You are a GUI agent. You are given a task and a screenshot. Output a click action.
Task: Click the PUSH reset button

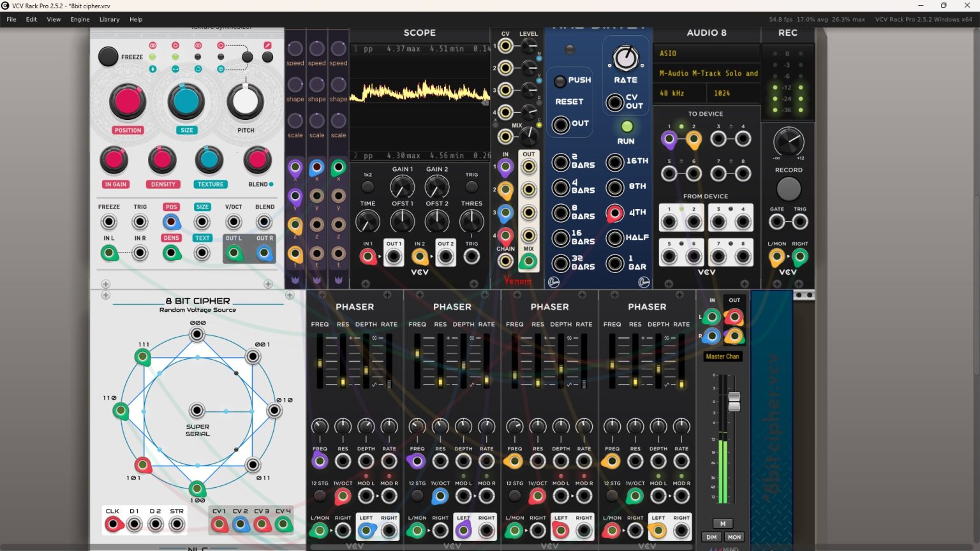pos(560,81)
